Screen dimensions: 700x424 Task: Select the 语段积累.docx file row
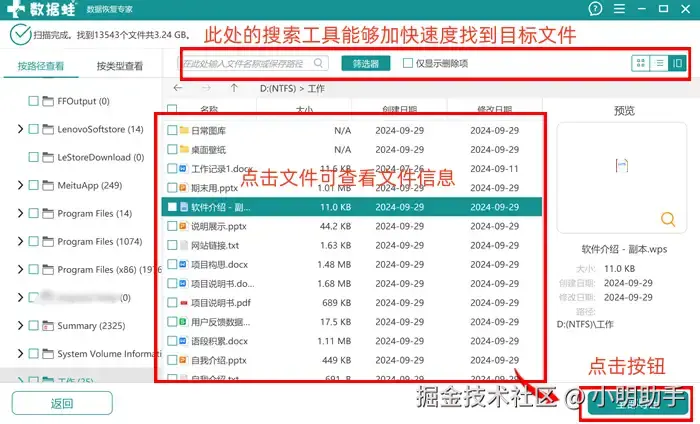click(352, 341)
